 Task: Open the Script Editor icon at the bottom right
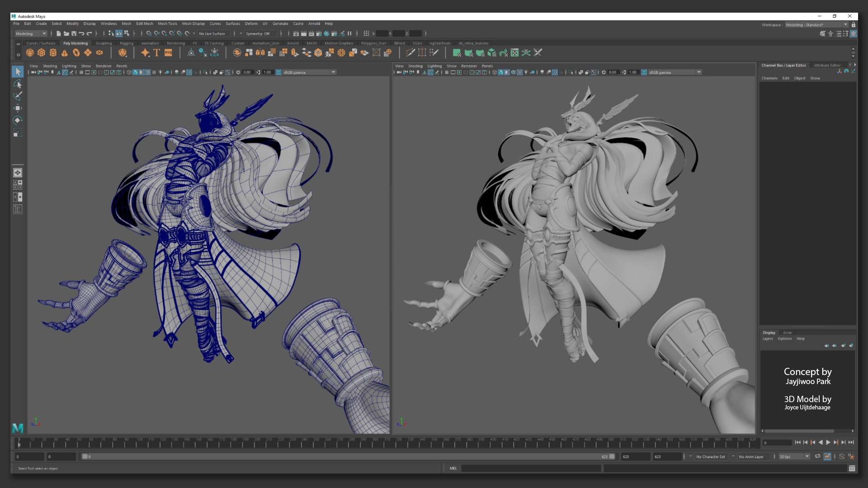pyautogui.click(x=852, y=469)
